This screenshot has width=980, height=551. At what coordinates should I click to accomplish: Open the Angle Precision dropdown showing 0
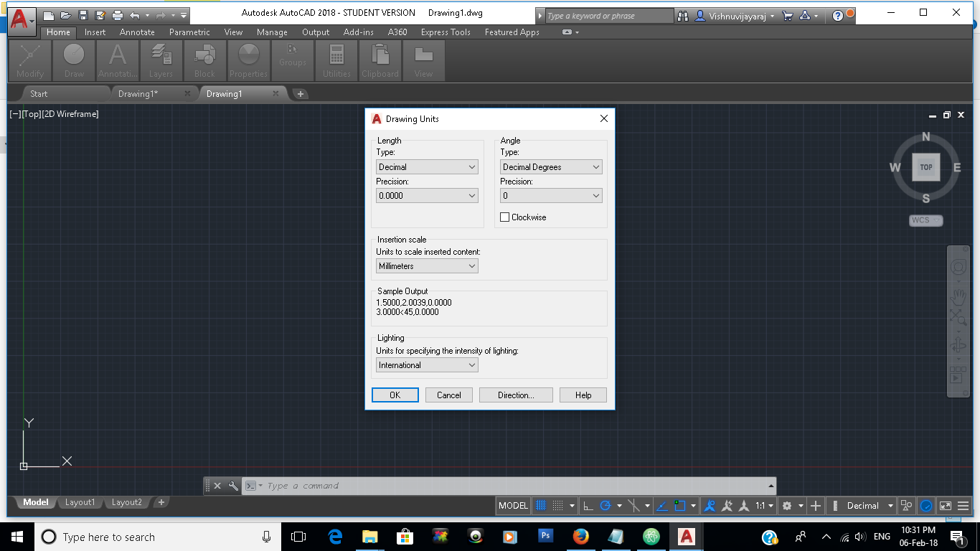tap(551, 196)
